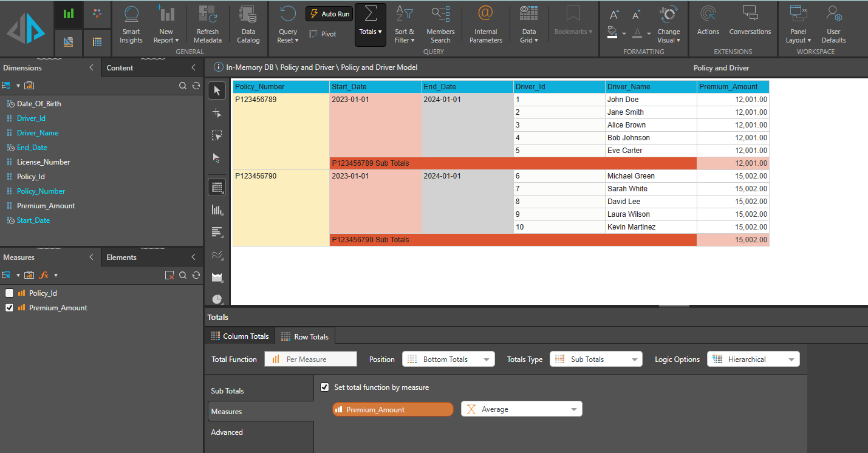This screenshot has height=453, width=868.
Task: Switch to the Content panel tab
Action: pos(120,67)
